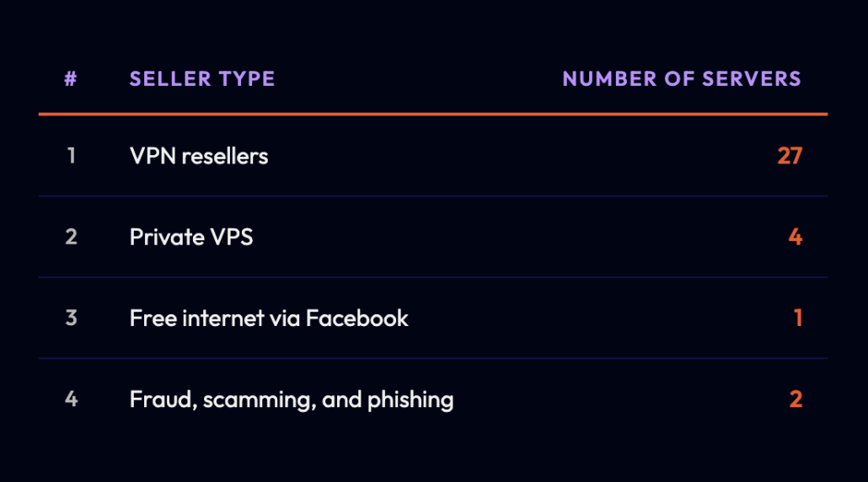This screenshot has height=482, width=868.
Task: Click the NUMBER OF SERVERS header
Action: (x=682, y=78)
